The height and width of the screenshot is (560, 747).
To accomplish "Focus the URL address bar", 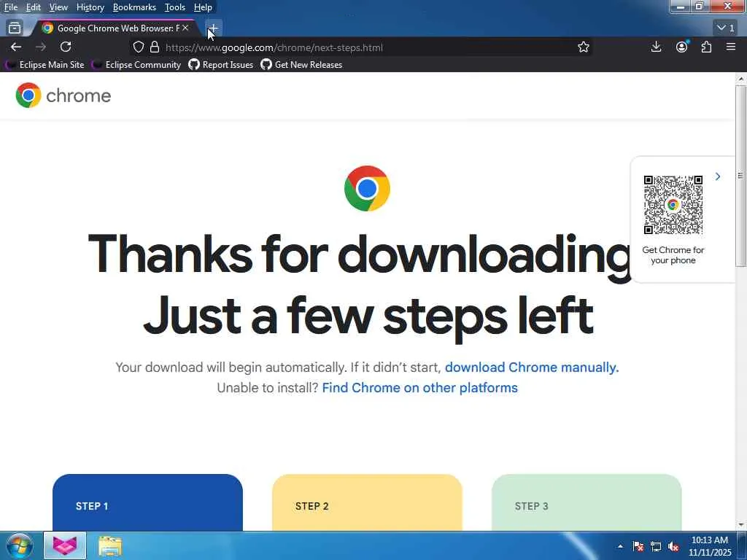I will 362,47.
